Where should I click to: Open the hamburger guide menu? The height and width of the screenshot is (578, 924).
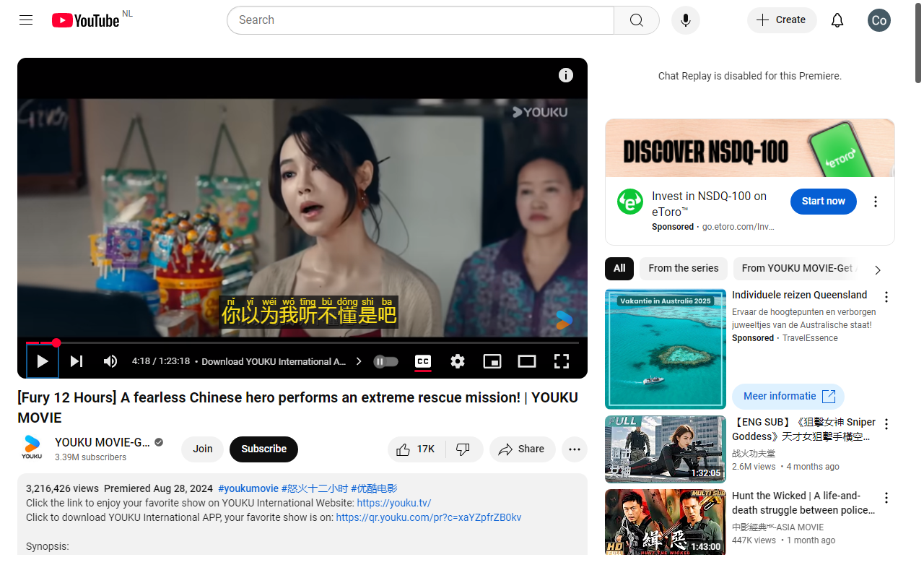coord(26,20)
